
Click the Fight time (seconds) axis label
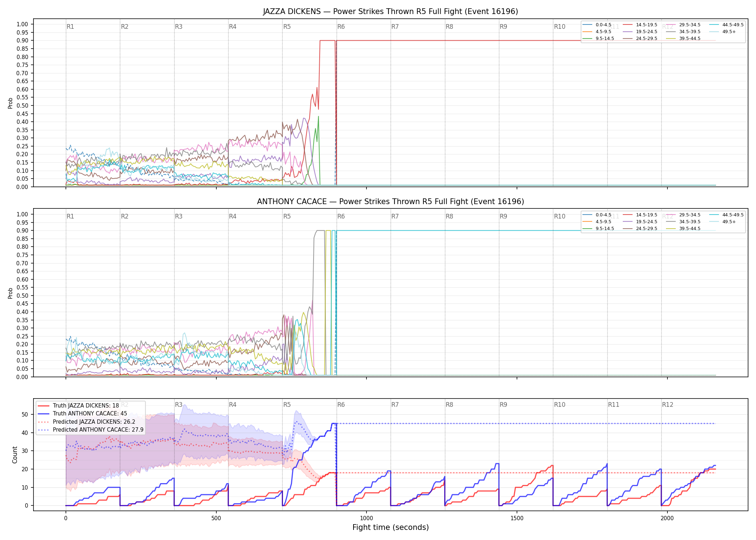[391, 527]
